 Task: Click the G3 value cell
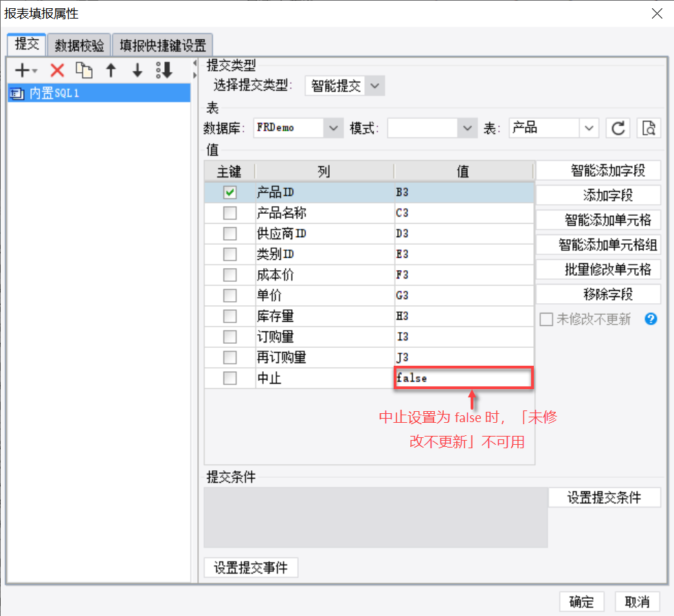click(464, 296)
